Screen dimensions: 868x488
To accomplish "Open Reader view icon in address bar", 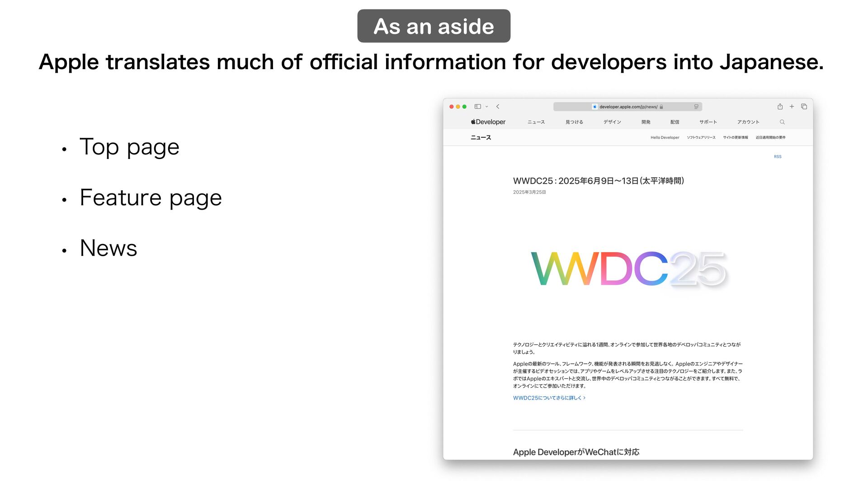I will point(696,107).
